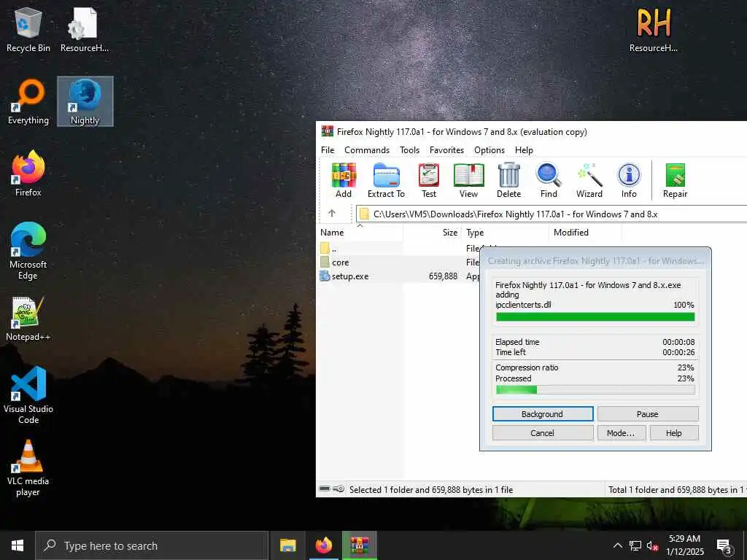Image resolution: width=747 pixels, height=560 pixels.
Task: Select the Notepad++ desktop shortcut
Action: tap(28, 319)
